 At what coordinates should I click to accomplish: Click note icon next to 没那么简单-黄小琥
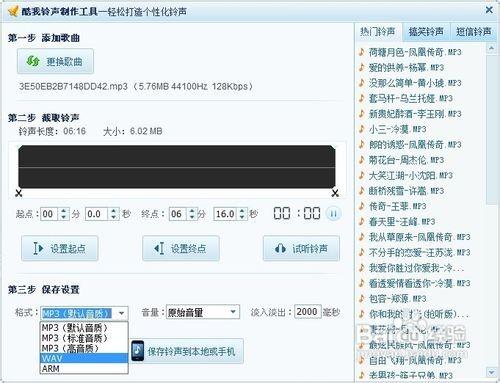362,83
